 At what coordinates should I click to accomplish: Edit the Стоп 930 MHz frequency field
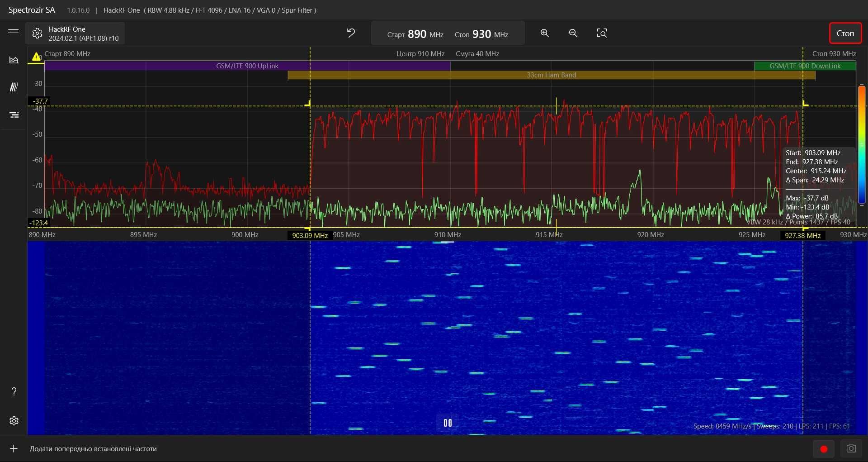click(481, 34)
